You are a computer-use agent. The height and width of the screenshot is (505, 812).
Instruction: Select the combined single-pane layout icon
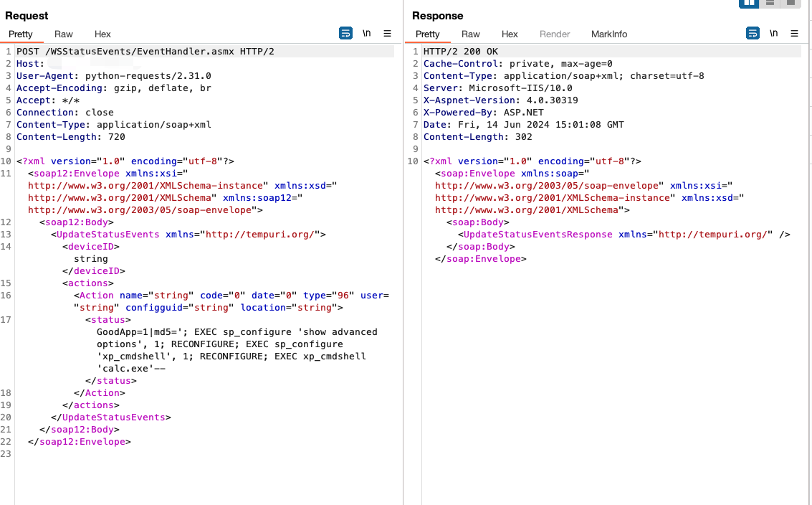pyautogui.click(x=790, y=3)
